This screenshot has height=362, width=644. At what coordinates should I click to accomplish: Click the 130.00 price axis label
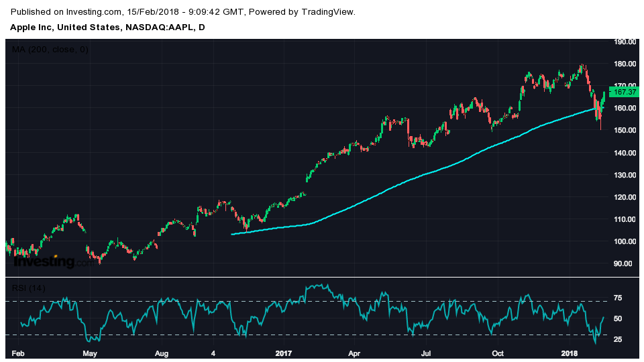point(625,175)
